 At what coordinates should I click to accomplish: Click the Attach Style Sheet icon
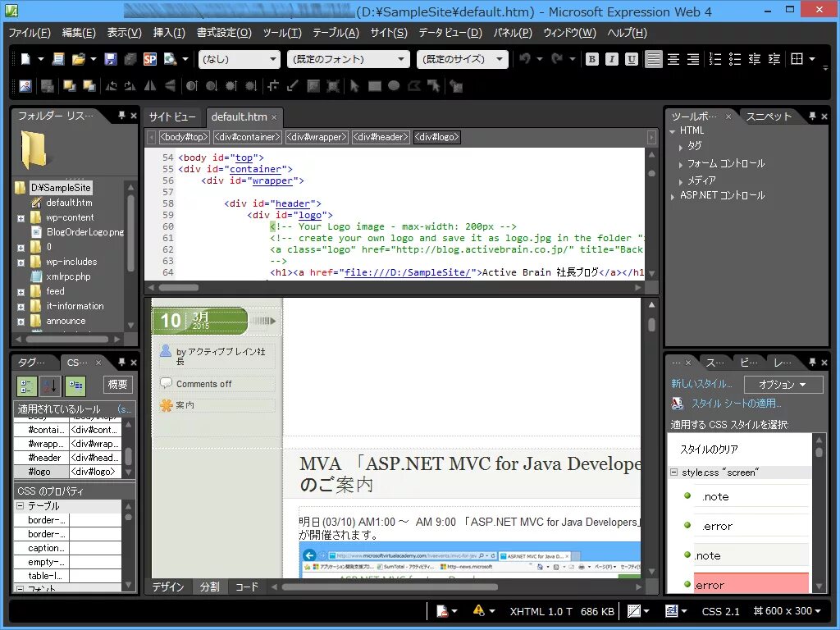tap(677, 404)
